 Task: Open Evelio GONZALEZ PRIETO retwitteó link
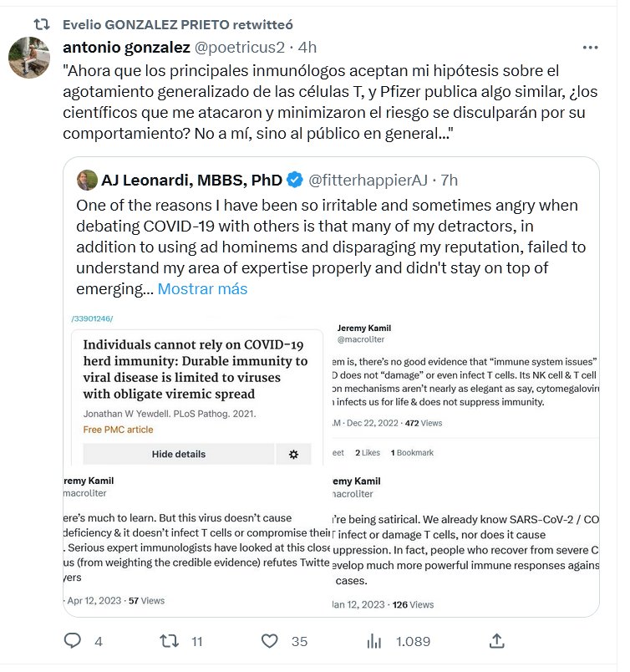pos(178,24)
